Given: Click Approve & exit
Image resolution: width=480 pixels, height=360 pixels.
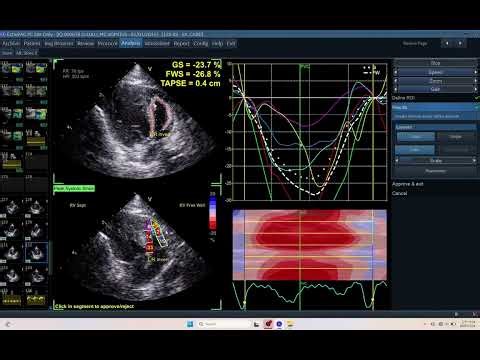Looking at the screenshot, I should coord(407,184).
